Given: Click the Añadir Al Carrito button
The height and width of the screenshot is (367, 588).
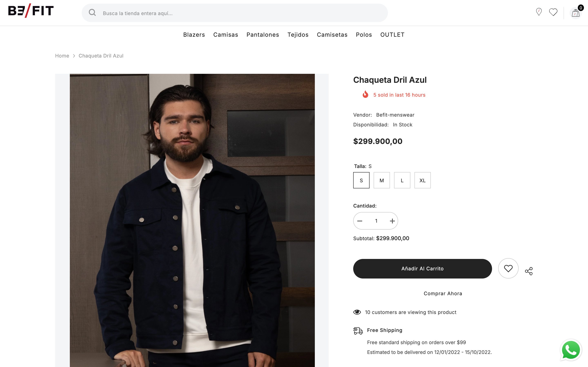Looking at the screenshot, I should pyautogui.click(x=422, y=269).
